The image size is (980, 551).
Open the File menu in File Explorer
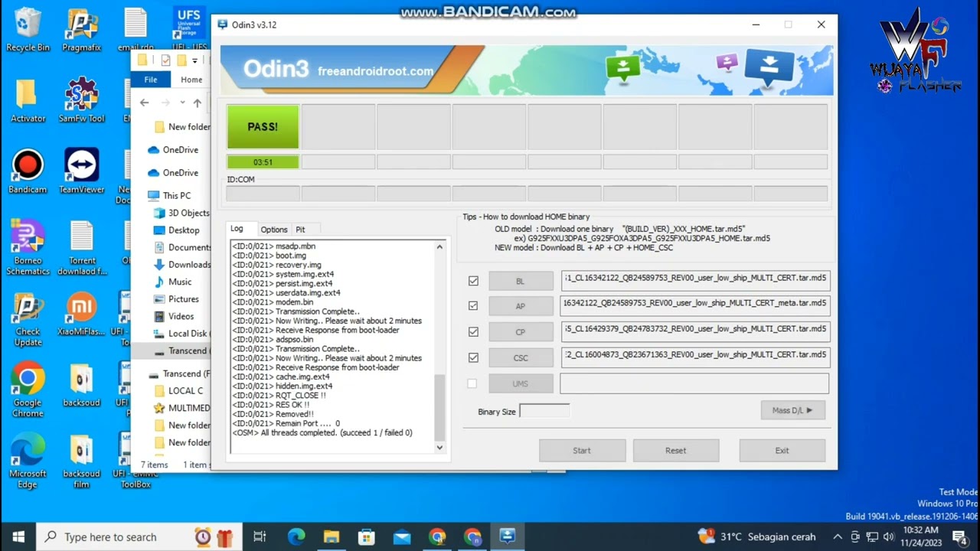151,80
